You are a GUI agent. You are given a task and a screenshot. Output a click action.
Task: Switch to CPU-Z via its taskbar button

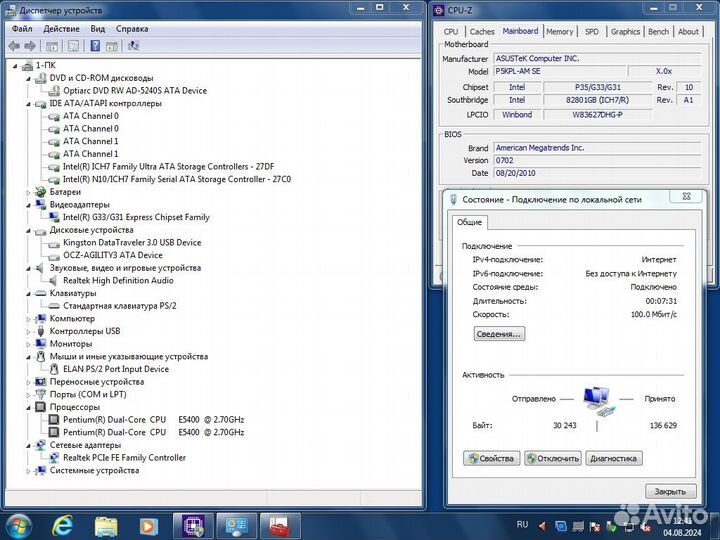193,526
